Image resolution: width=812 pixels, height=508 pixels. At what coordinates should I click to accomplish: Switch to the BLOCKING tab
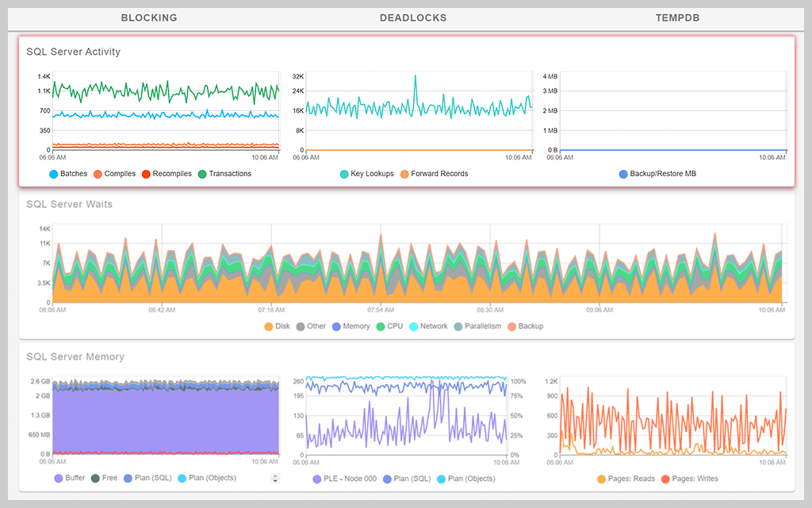click(x=148, y=17)
